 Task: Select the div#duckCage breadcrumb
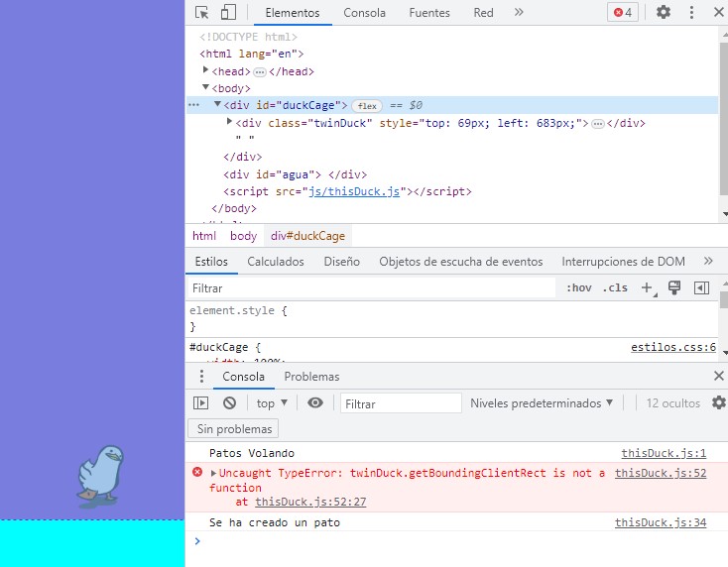tap(307, 236)
